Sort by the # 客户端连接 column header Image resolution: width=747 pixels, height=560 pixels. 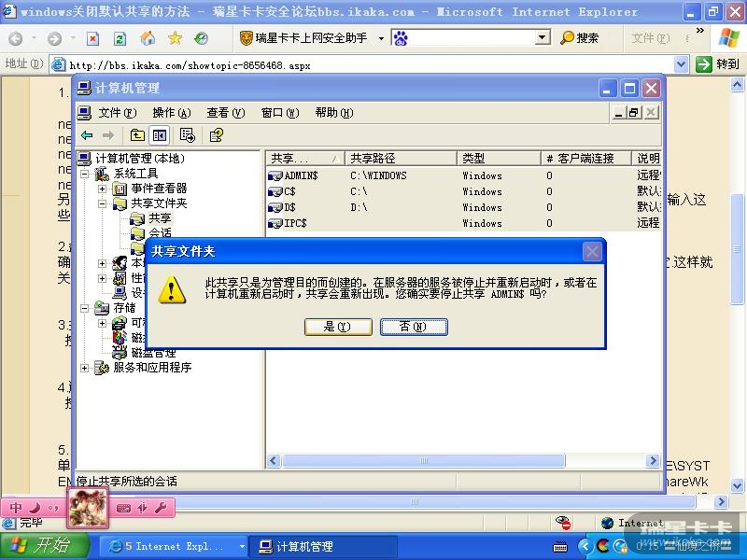click(586, 158)
